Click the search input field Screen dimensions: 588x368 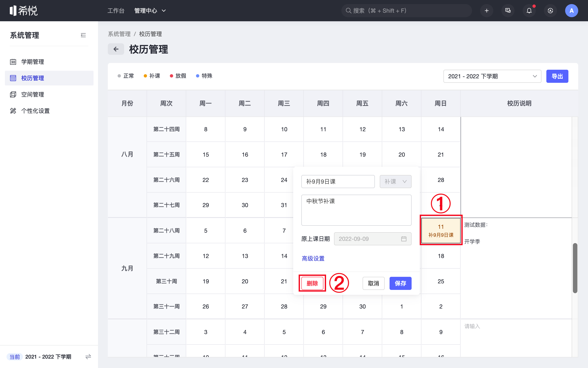pos(406,11)
